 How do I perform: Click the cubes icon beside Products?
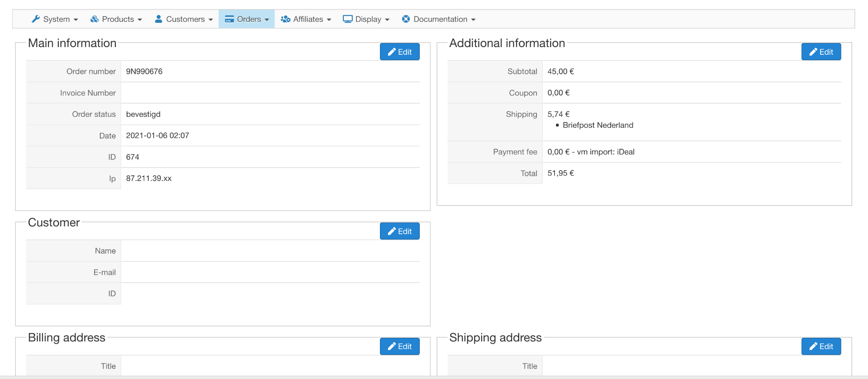[x=95, y=19]
